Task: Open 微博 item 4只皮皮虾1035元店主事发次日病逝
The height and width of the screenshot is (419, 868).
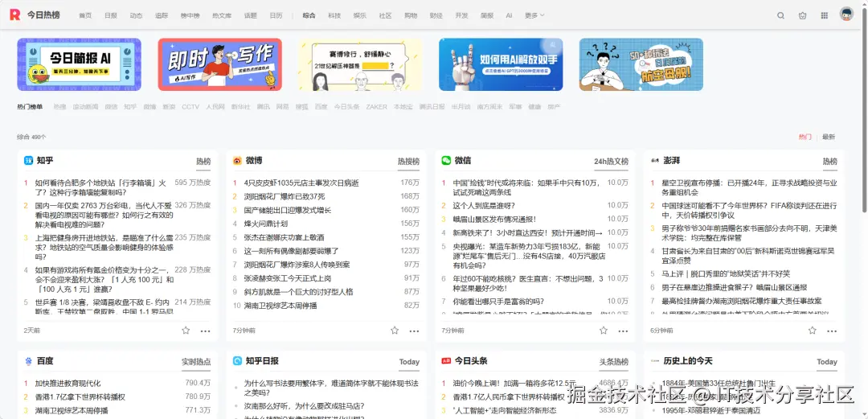Action: coord(301,183)
